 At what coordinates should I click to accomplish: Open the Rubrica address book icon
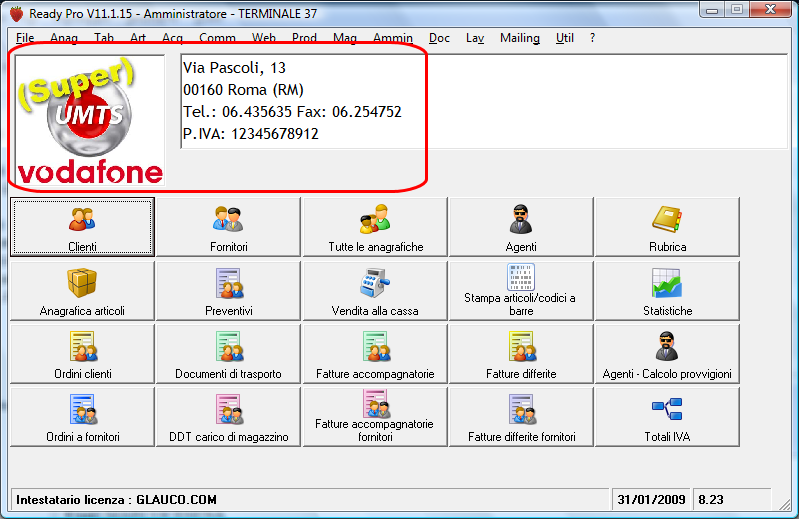[x=668, y=227]
